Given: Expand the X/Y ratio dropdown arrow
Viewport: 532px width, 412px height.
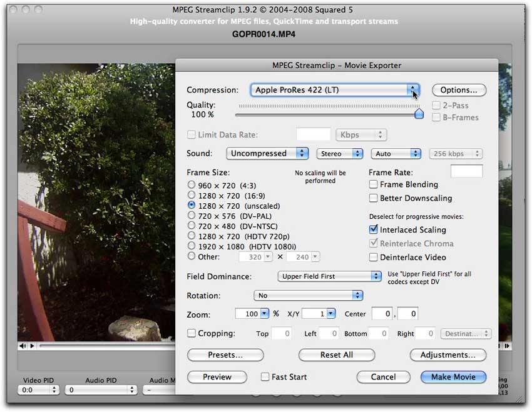Looking at the screenshot, I should pos(331,314).
